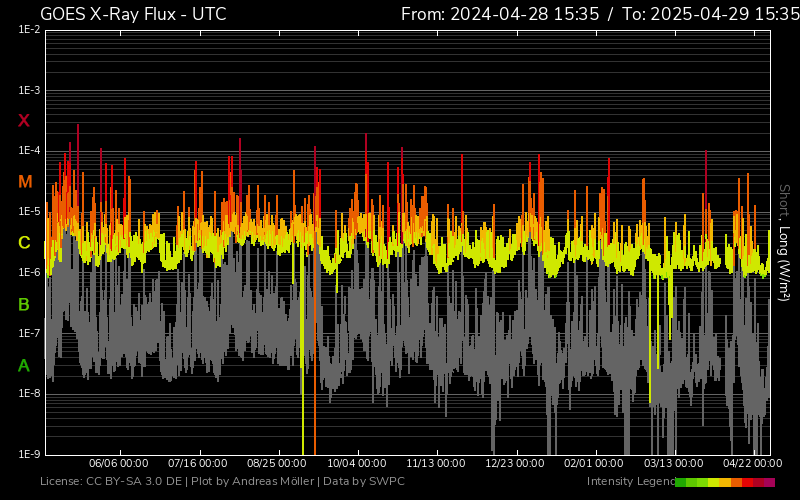Image resolution: width=800 pixels, height=500 pixels.
Task: Click the dark green legend swatch
Action: (681, 482)
